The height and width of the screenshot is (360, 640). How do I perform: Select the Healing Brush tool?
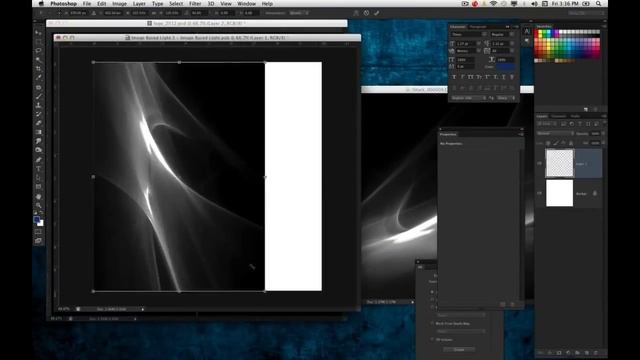tap(38, 87)
